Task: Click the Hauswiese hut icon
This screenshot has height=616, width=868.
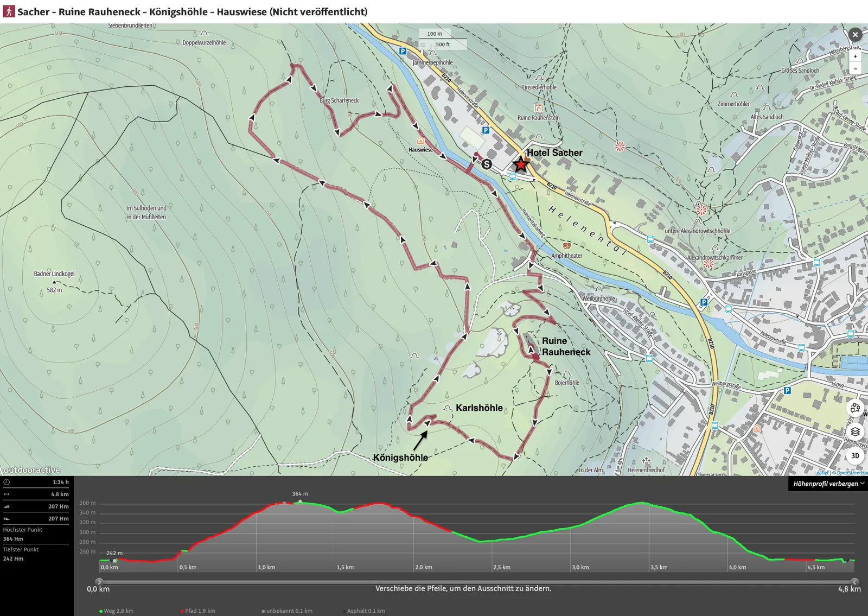Action: pos(420,141)
